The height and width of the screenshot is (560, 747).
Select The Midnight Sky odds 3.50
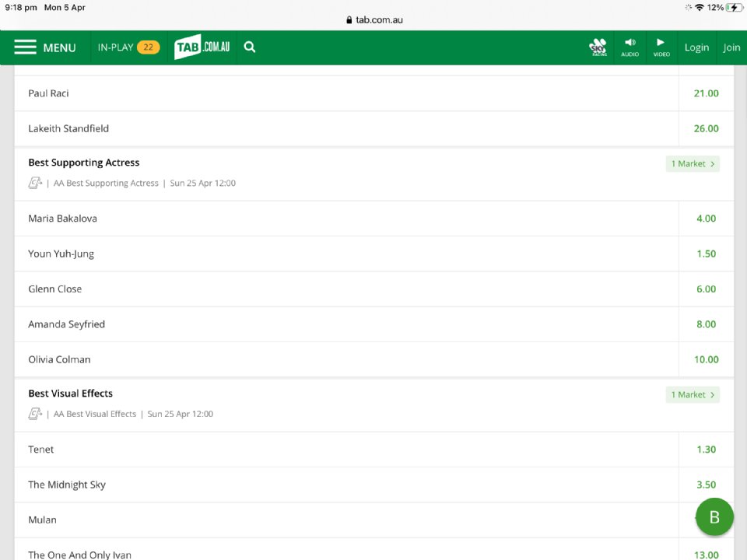pos(706,485)
